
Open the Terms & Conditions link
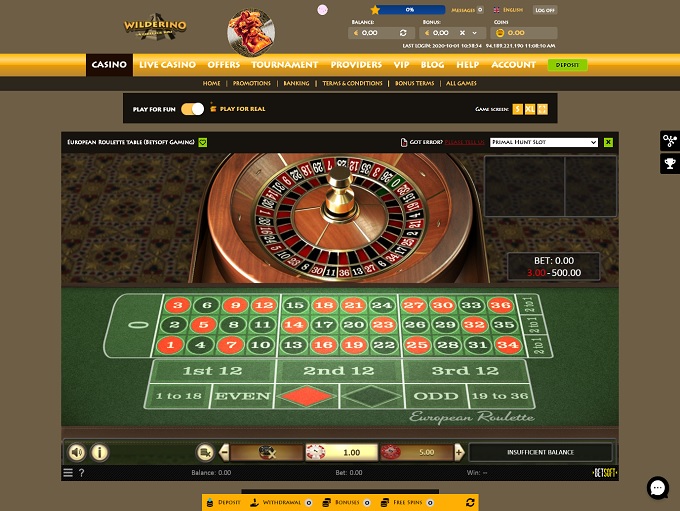[352, 83]
